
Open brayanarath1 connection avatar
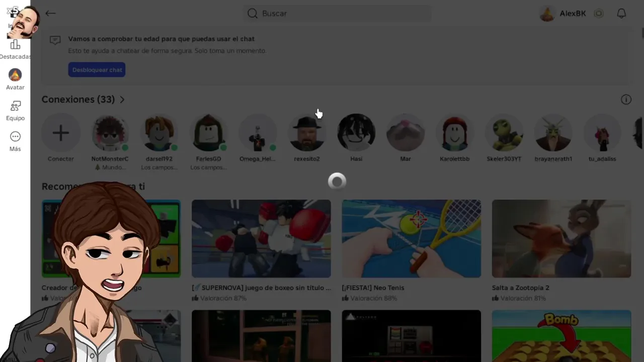(x=553, y=133)
